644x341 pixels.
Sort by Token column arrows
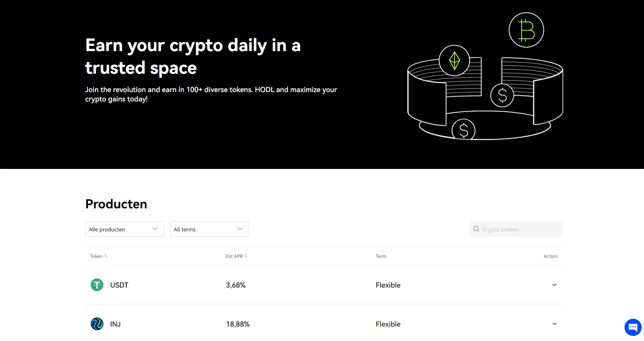click(106, 256)
